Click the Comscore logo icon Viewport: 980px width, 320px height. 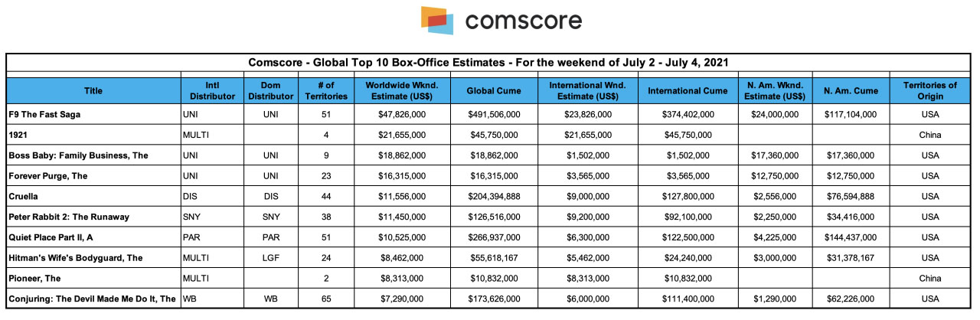pos(437,21)
